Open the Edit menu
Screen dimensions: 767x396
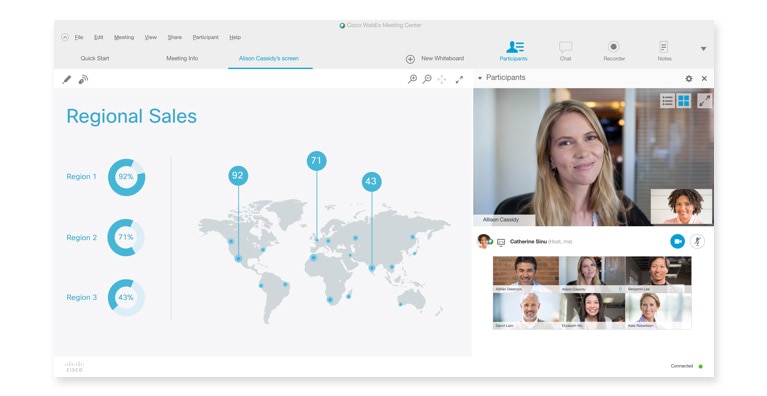[98, 37]
